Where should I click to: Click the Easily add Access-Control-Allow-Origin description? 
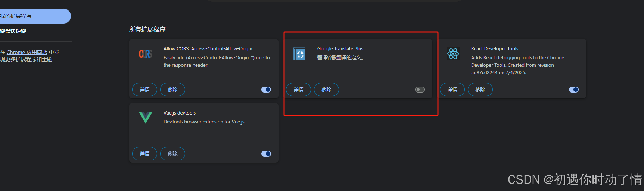217,62
